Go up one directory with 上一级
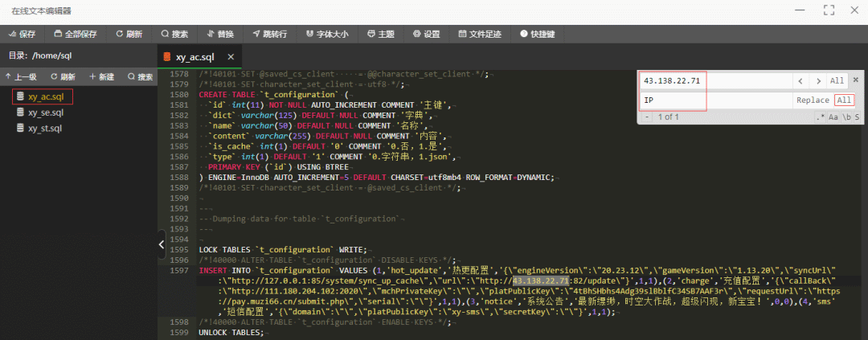This screenshot has height=340, width=868. coord(21,77)
